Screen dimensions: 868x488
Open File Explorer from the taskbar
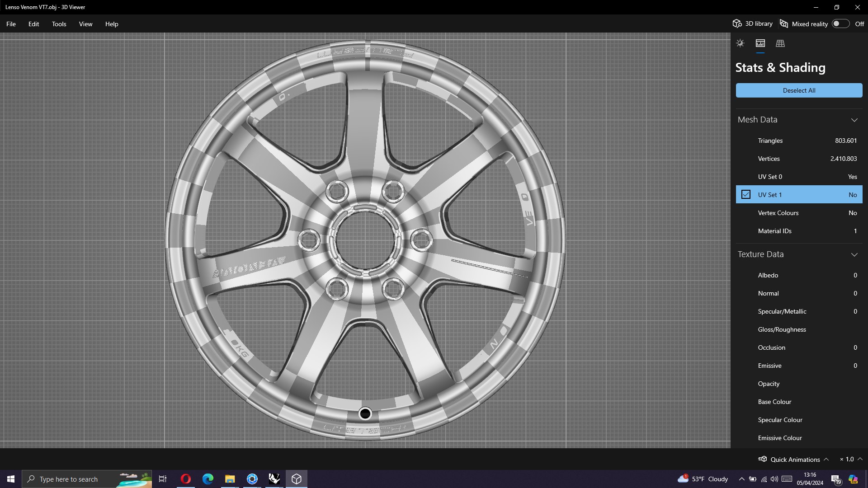[230, 479]
